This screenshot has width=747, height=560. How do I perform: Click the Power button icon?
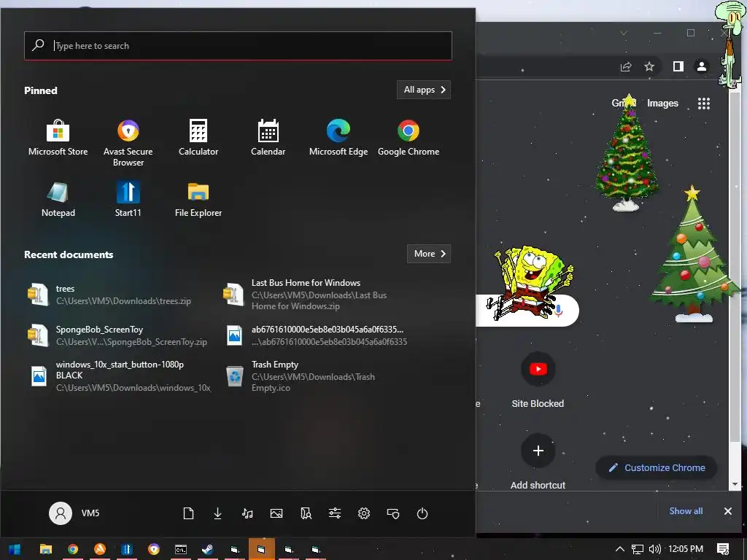tap(422, 513)
